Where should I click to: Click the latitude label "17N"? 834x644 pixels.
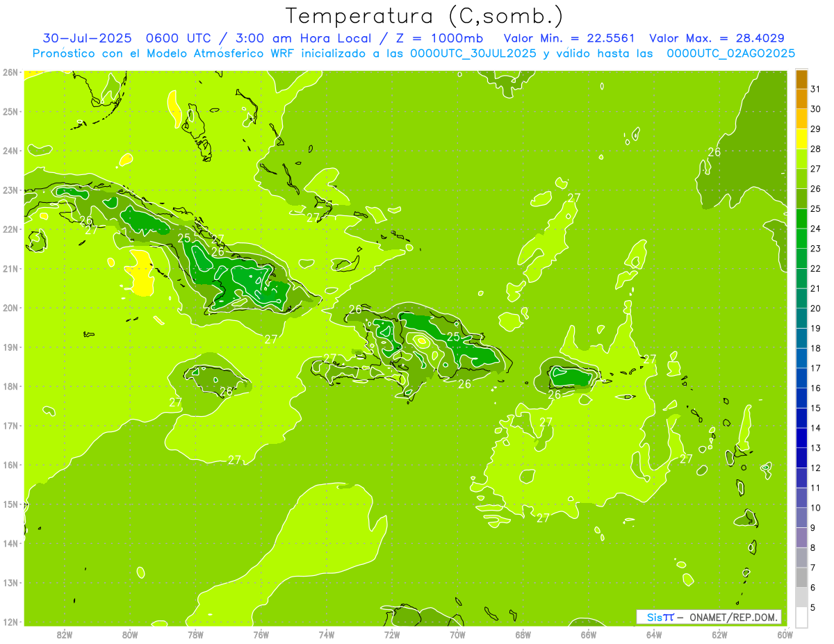(x=10, y=425)
